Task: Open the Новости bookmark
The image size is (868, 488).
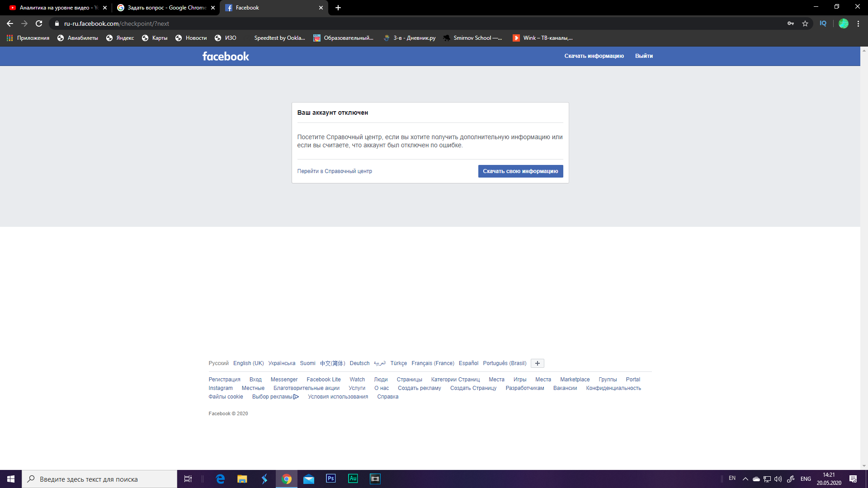Action: 191,38
